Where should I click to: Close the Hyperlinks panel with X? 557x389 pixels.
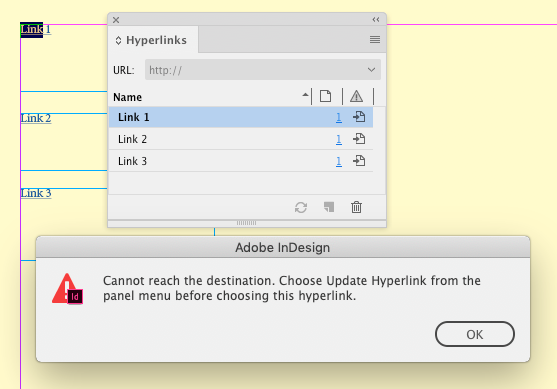click(116, 20)
